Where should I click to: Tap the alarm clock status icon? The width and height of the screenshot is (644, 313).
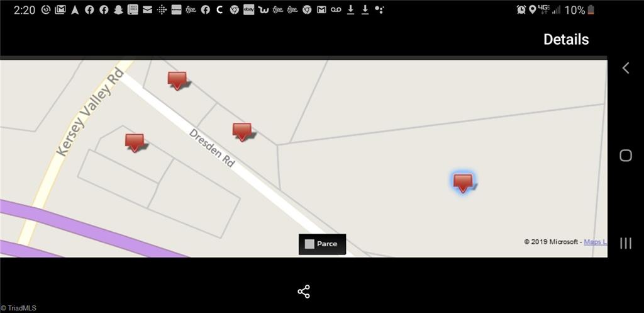tap(521, 10)
